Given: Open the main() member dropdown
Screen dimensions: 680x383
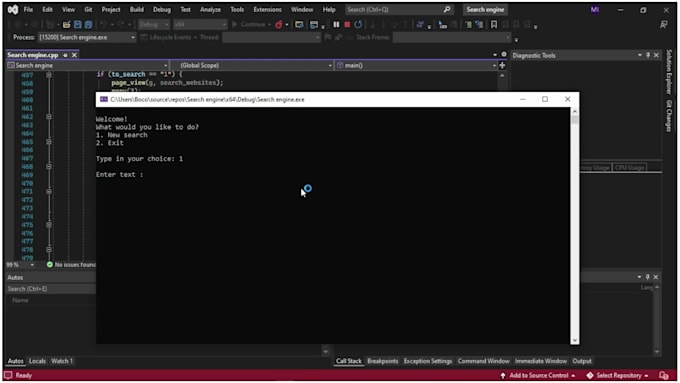Looking at the screenshot, I should pos(416,65).
